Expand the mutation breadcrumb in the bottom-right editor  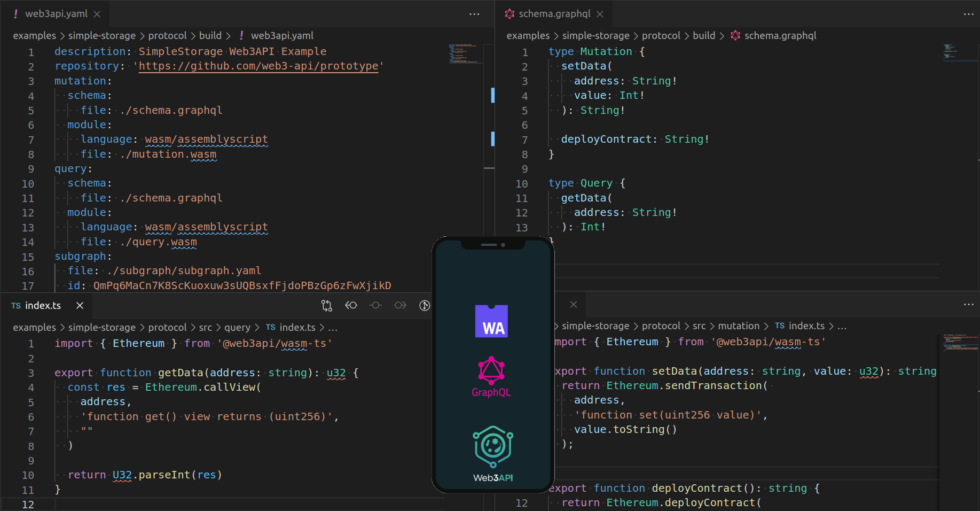[739, 326]
